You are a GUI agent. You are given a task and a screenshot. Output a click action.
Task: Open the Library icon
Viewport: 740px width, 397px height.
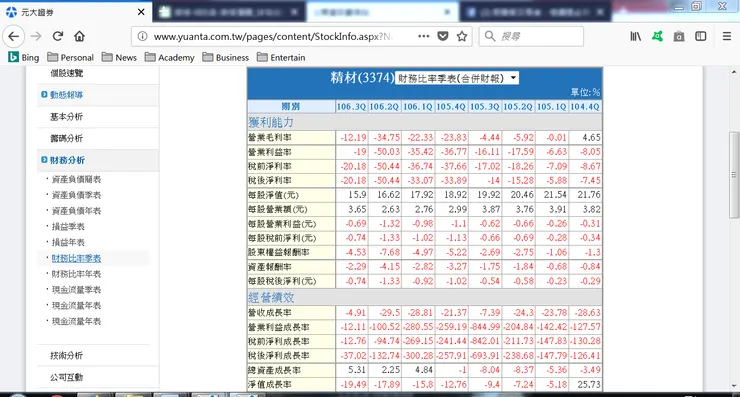tap(636, 36)
